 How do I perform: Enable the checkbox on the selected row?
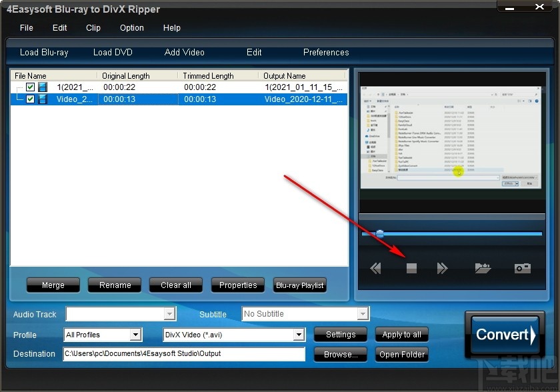30,99
